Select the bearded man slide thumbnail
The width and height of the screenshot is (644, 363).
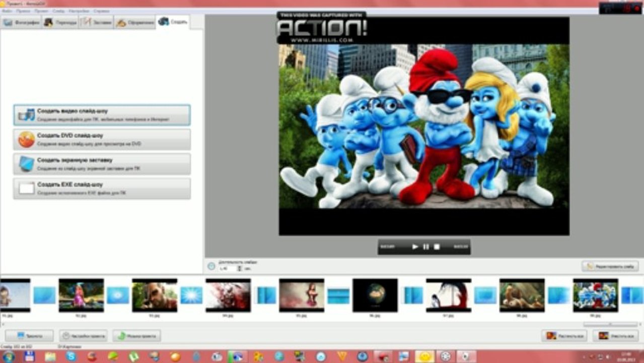pyautogui.click(x=155, y=295)
